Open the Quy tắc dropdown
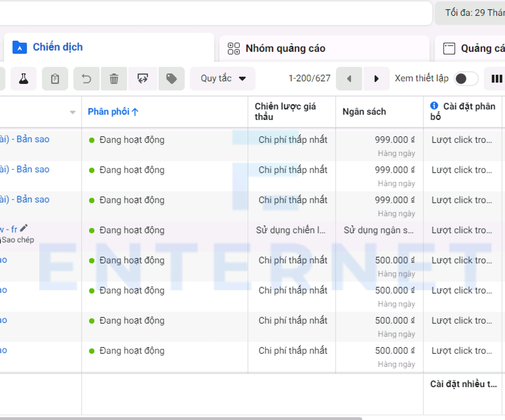This screenshot has height=420, width=505. click(x=223, y=79)
